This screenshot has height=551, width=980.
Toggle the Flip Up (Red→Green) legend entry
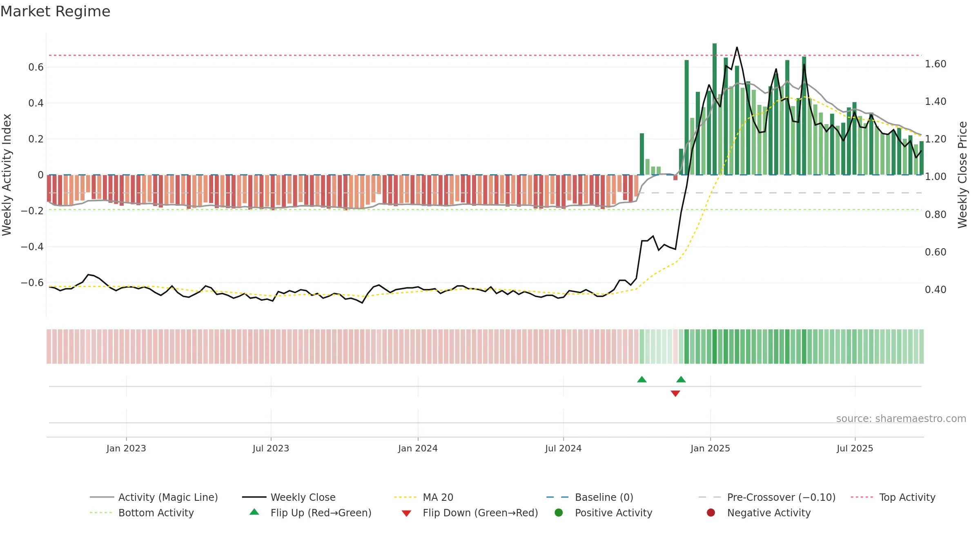pos(310,513)
